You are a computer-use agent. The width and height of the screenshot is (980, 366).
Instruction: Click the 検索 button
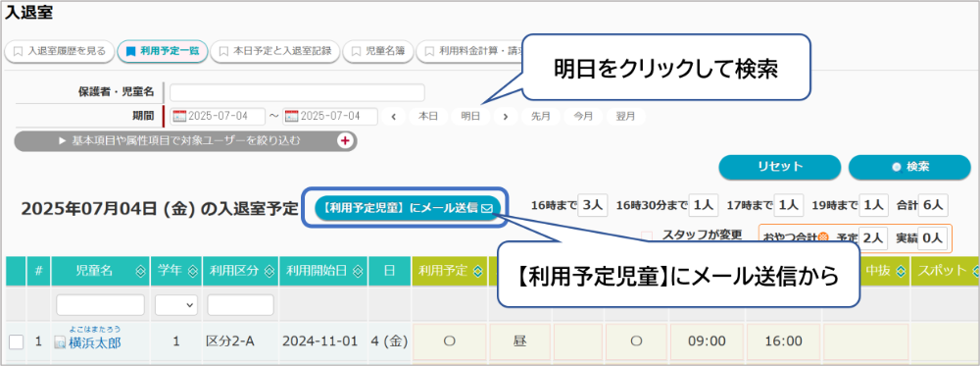[x=909, y=167]
